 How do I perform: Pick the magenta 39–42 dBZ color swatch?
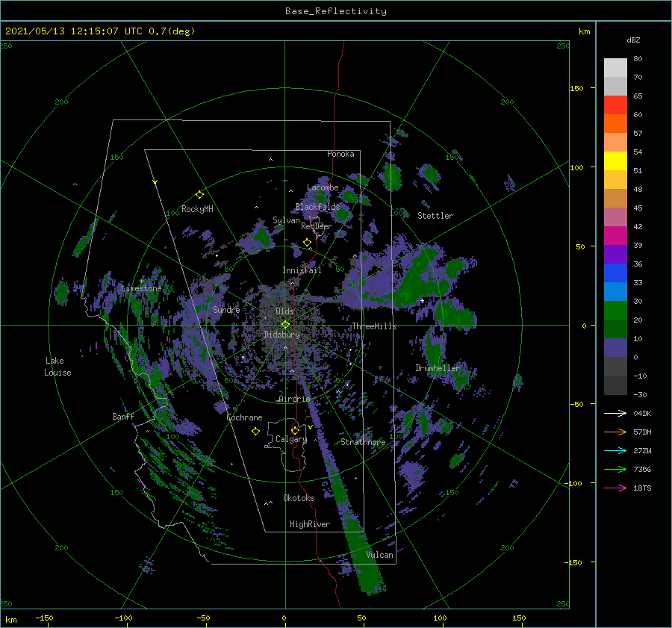coord(615,235)
